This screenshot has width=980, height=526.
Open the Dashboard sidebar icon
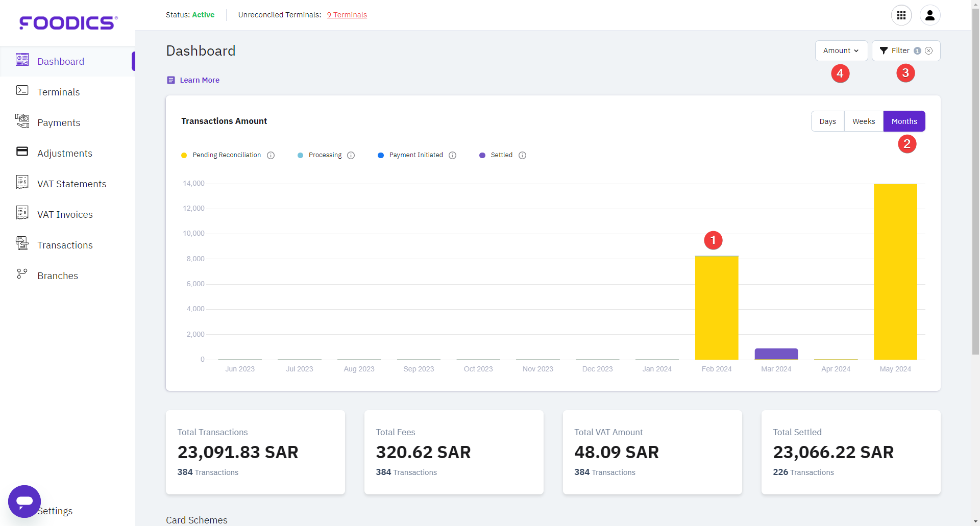(x=22, y=60)
